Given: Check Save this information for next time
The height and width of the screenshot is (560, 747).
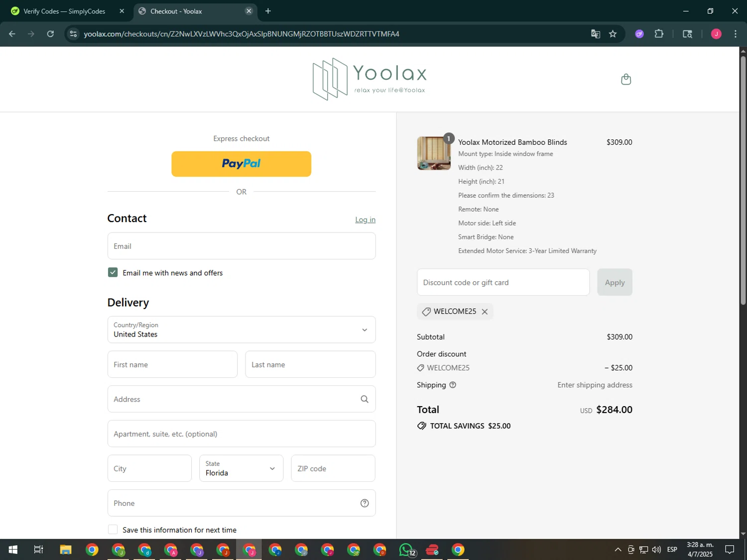Looking at the screenshot, I should tap(113, 530).
